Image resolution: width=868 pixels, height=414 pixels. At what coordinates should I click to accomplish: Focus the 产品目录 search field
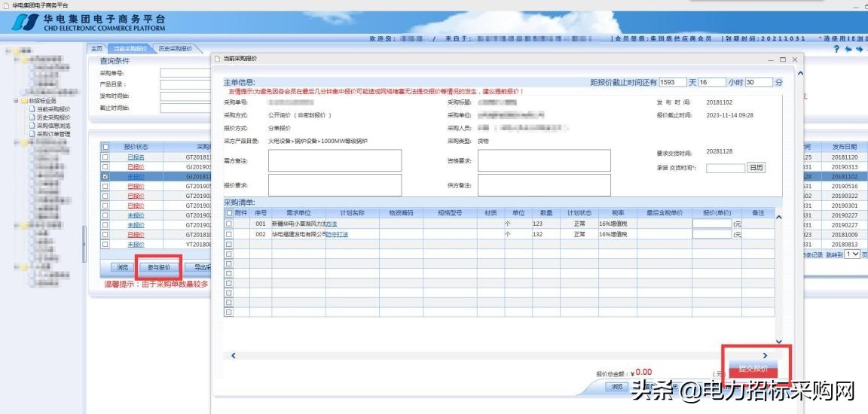coord(185,84)
